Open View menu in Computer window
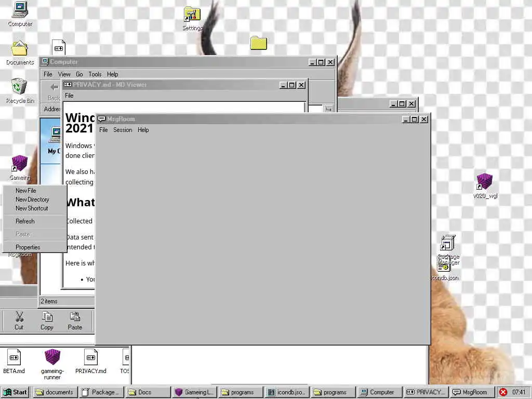The width and height of the screenshot is (532, 399). [x=64, y=74]
